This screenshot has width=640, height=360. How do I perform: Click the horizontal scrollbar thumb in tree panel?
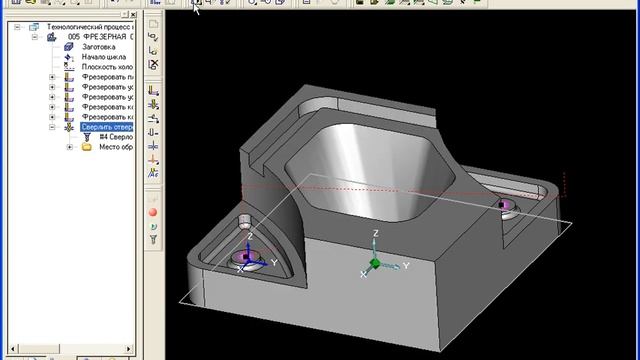coord(39,349)
